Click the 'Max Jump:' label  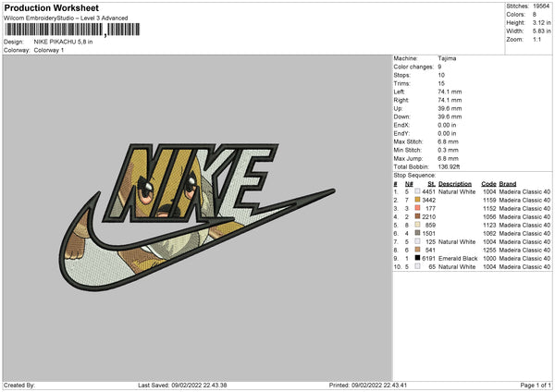coord(408,158)
